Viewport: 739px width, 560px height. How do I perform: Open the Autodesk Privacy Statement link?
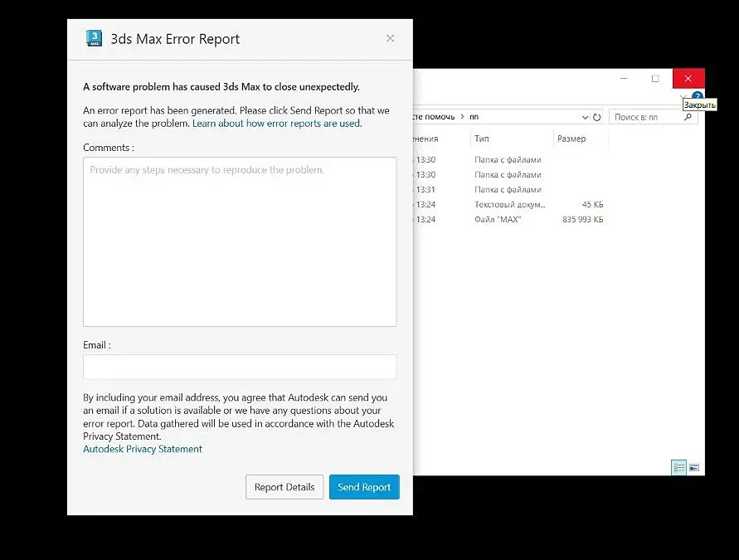pos(143,449)
